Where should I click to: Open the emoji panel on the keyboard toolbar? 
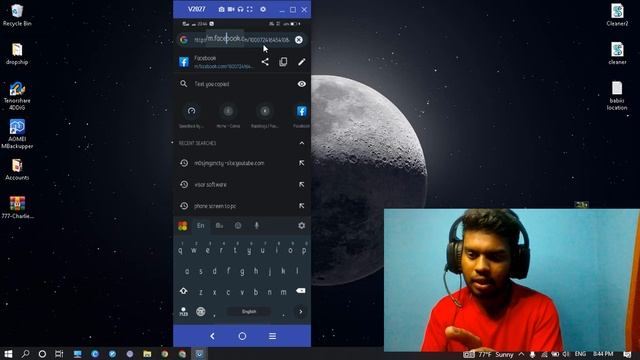pos(238,225)
